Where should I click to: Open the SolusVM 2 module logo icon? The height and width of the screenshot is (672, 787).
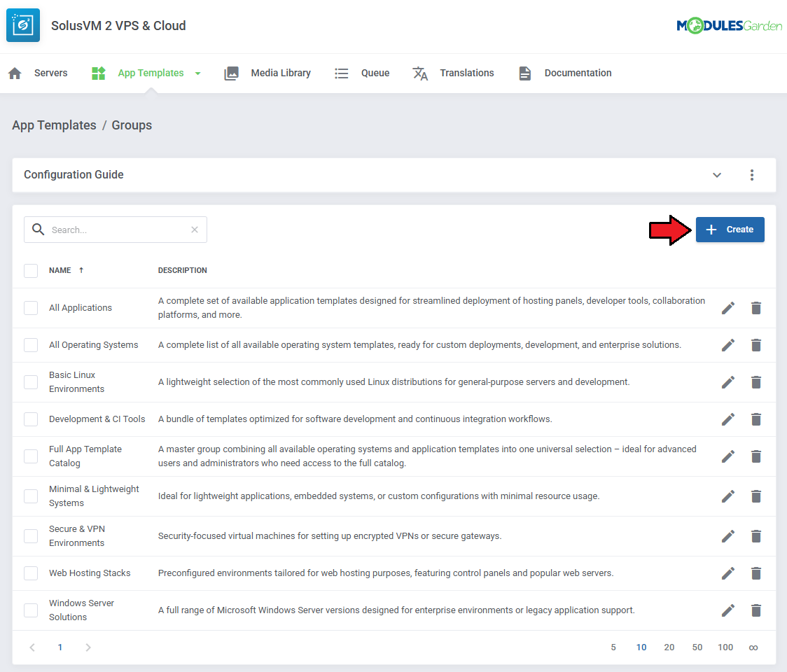tap(23, 26)
